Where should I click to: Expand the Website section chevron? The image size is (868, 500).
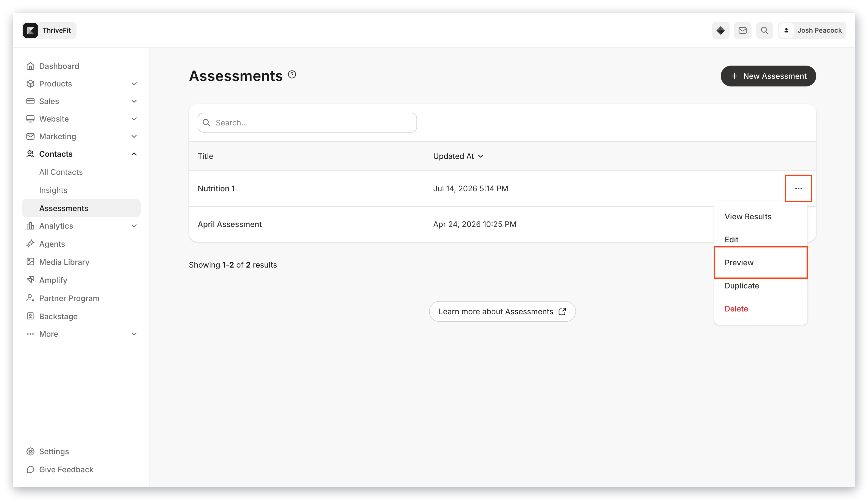pos(134,119)
